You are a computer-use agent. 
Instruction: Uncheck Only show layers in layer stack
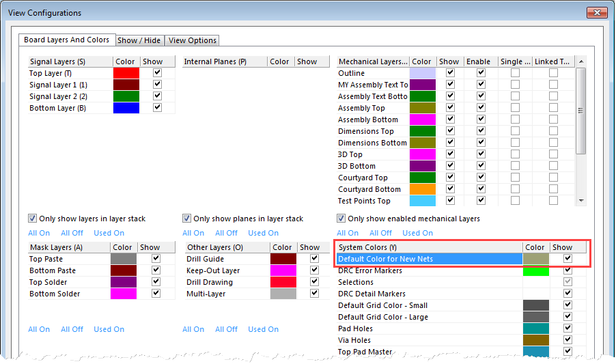tap(33, 219)
